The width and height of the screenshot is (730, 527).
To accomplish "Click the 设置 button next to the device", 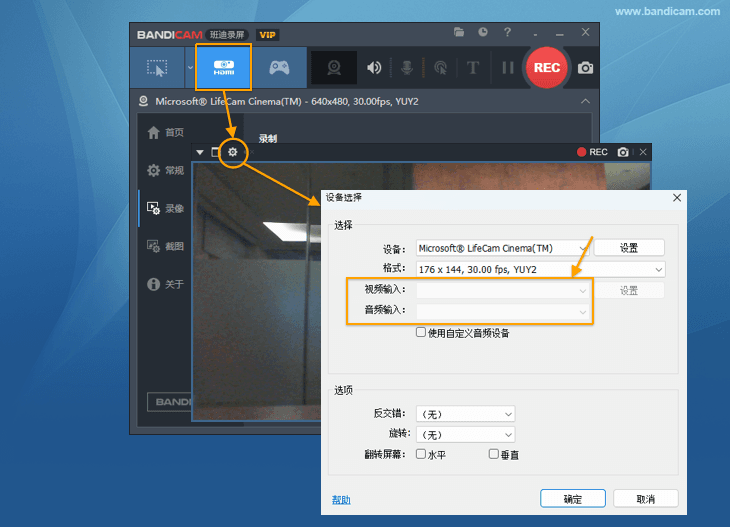I will [x=629, y=248].
